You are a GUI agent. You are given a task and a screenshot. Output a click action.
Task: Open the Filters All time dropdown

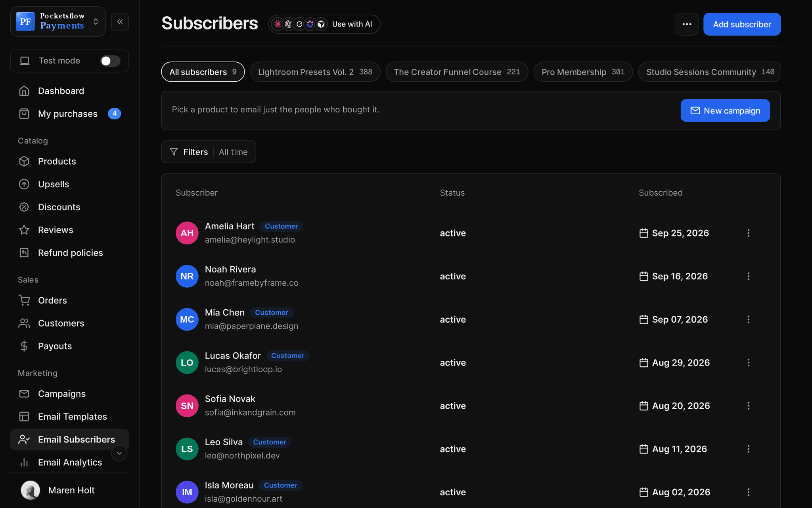point(209,152)
